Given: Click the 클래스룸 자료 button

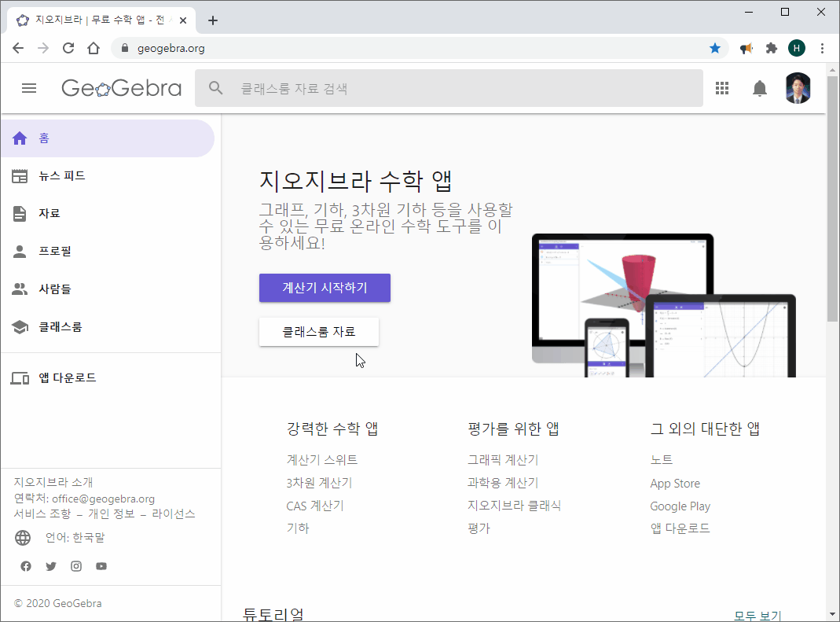Looking at the screenshot, I should pos(319,332).
